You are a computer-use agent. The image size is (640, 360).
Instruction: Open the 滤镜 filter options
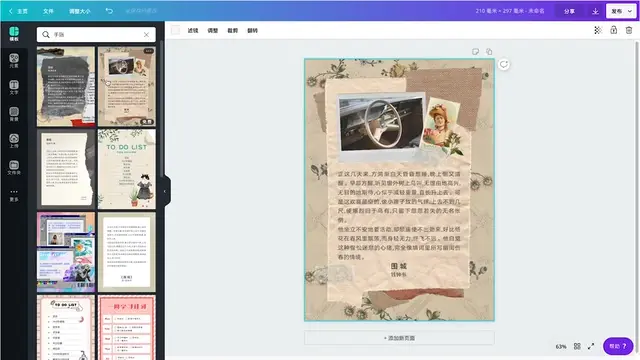(193, 30)
